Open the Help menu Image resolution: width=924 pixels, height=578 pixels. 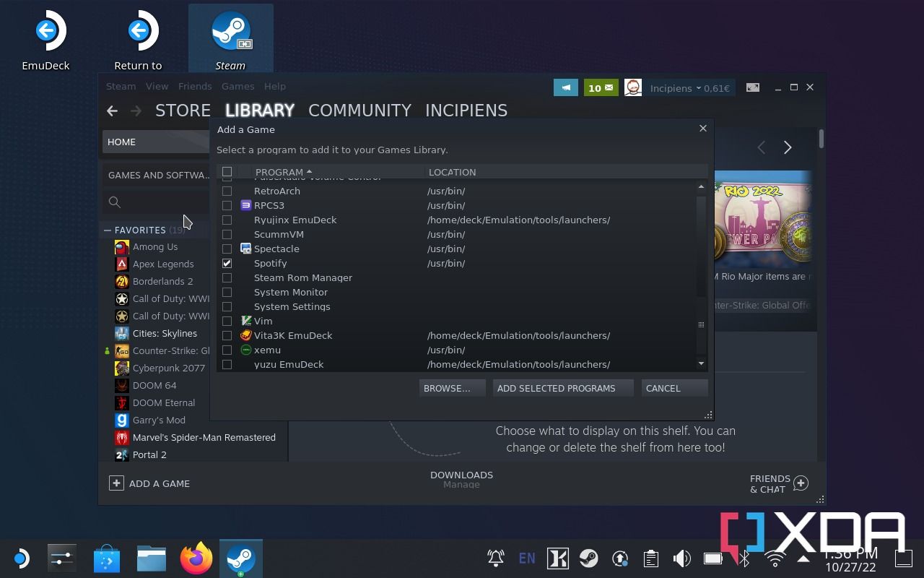coord(274,87)
